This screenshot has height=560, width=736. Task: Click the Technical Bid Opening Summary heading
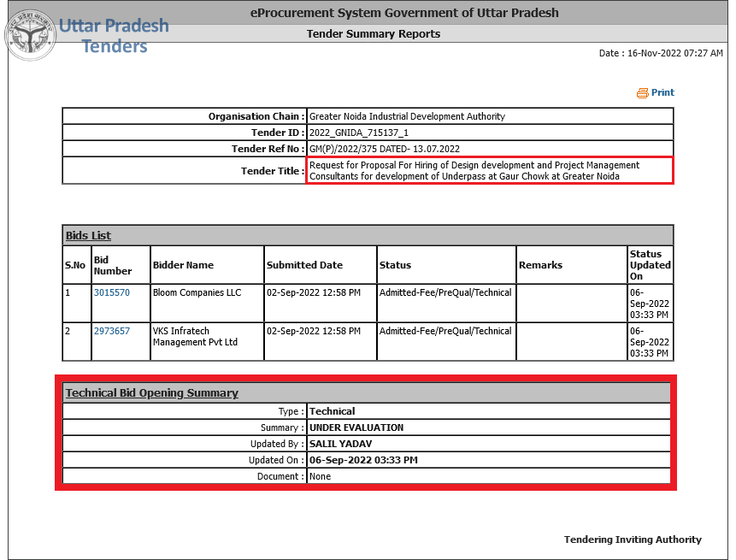click(151, 393)
